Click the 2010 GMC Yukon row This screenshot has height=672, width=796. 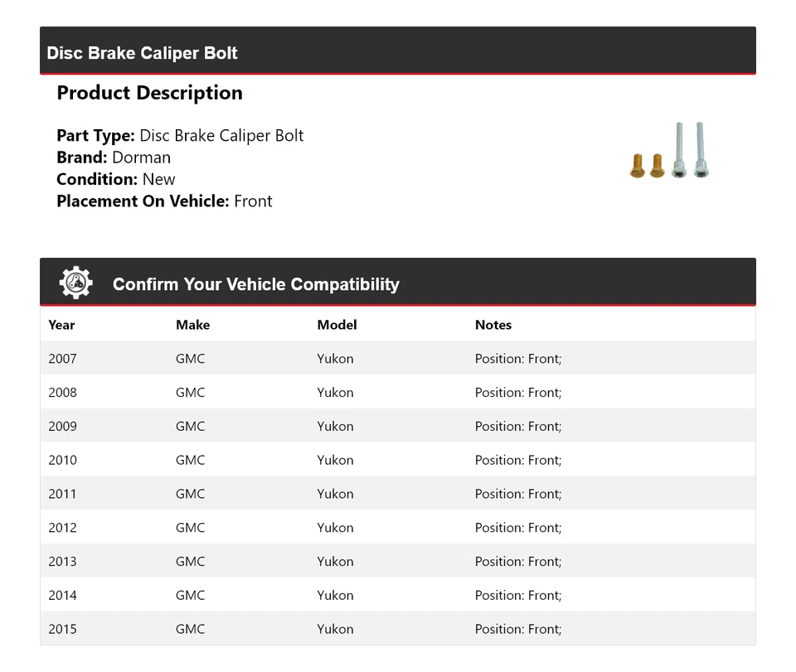click(397, 460)
